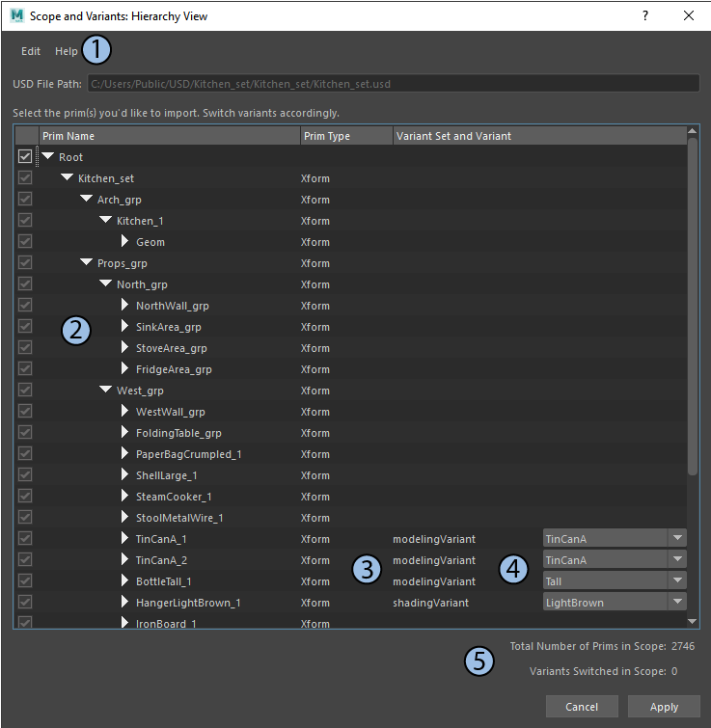This screenshot has height=728, width=711.
Task: Expand the SinkArea_grp node
Action: tap(124, 326)
